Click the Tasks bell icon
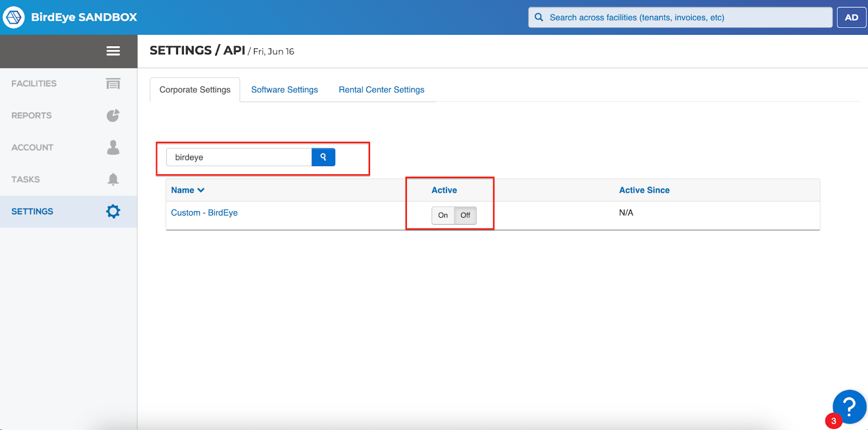 113,179
